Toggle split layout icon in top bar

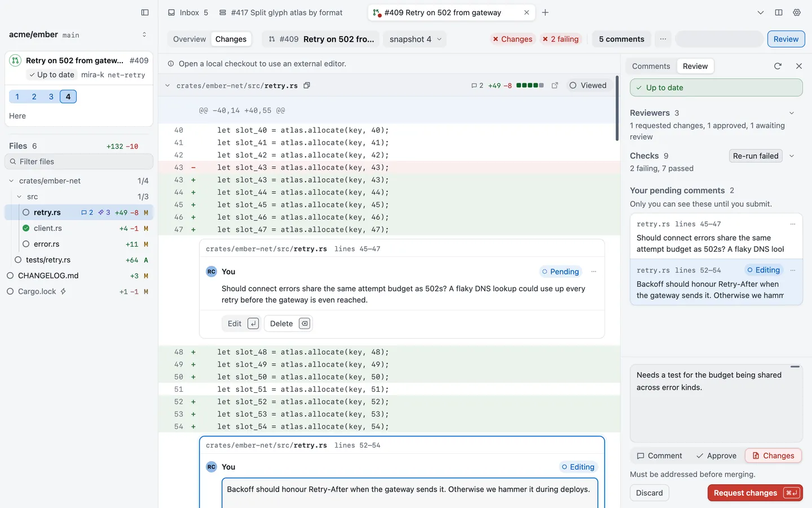(x=779, y=12)
